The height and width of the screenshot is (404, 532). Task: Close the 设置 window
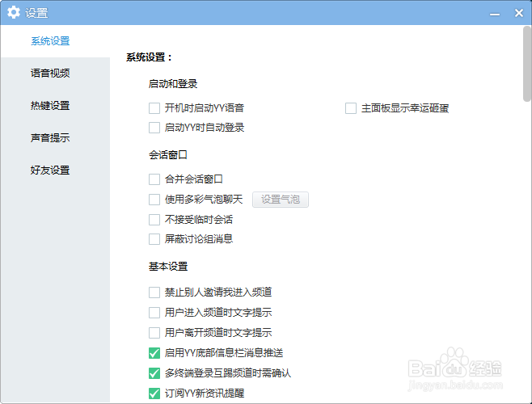pos(519,13)
